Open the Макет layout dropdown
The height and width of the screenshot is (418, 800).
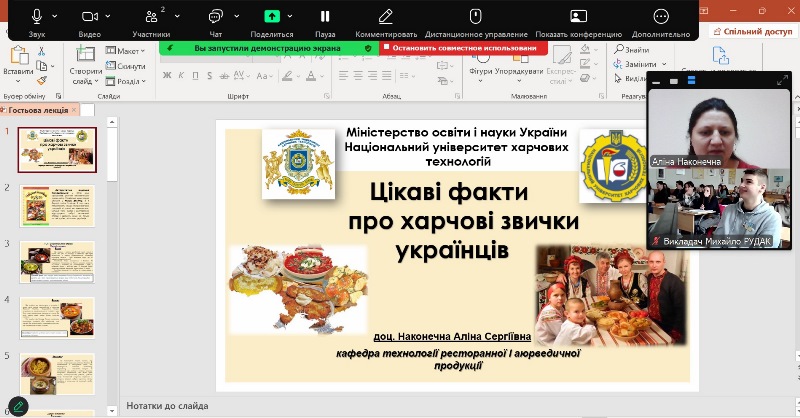pos(125,51)
